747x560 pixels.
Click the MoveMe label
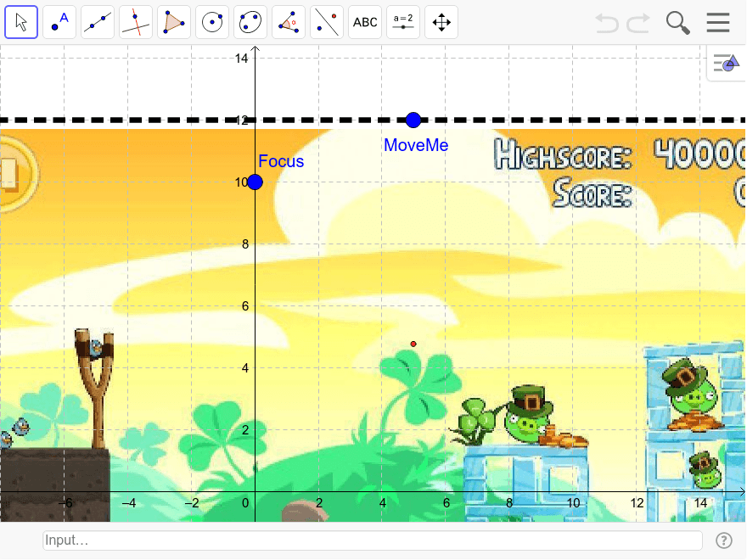click(416, 145)
